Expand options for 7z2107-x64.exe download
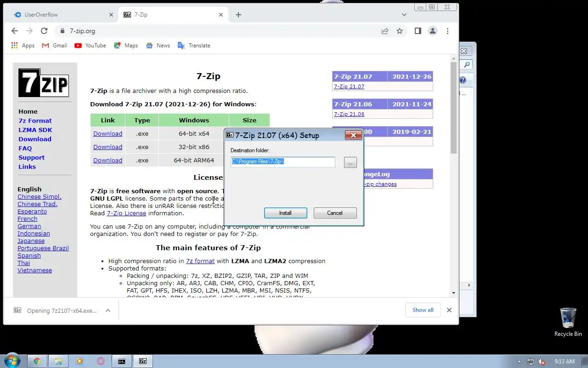This screenshot has width=588, height=368. 108,310
